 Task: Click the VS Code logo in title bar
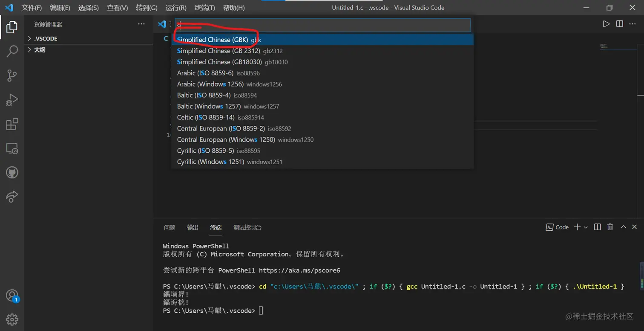coord(9,8)
